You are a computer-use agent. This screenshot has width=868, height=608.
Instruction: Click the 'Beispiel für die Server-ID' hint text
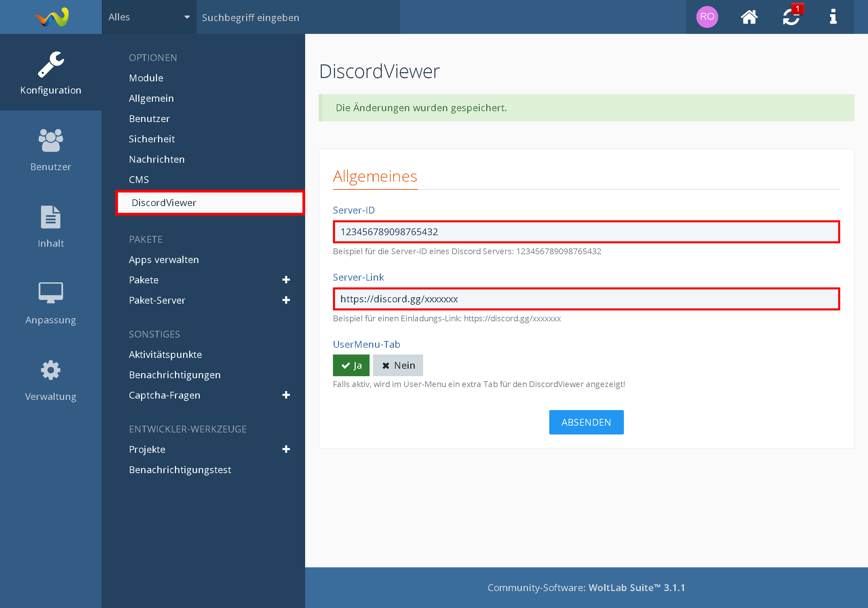pyautogui.click(x=467, y=251)
